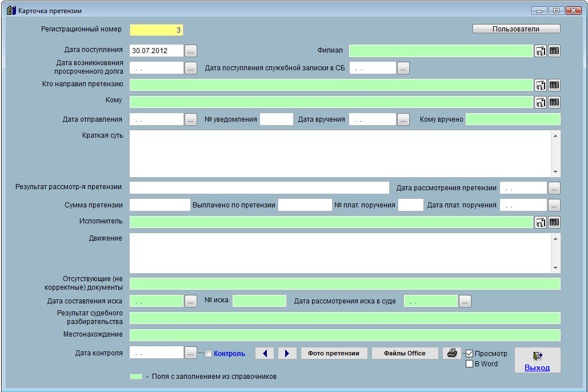Open directory lookup icon for Филиал field

click(541, 51)
